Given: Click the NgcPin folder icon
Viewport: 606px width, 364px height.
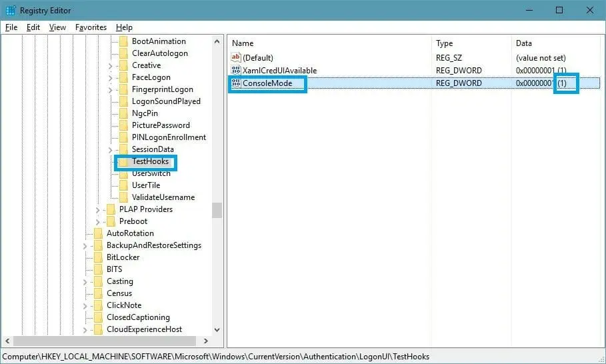Looking at the screenshot, I should click(124, 113).
